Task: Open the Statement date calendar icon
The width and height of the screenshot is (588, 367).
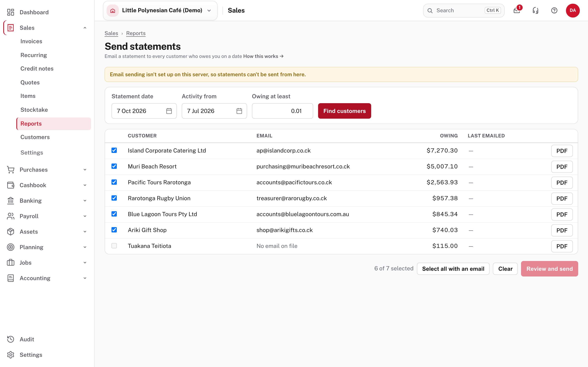Action: pyautogui.click(x=169, y=111)
